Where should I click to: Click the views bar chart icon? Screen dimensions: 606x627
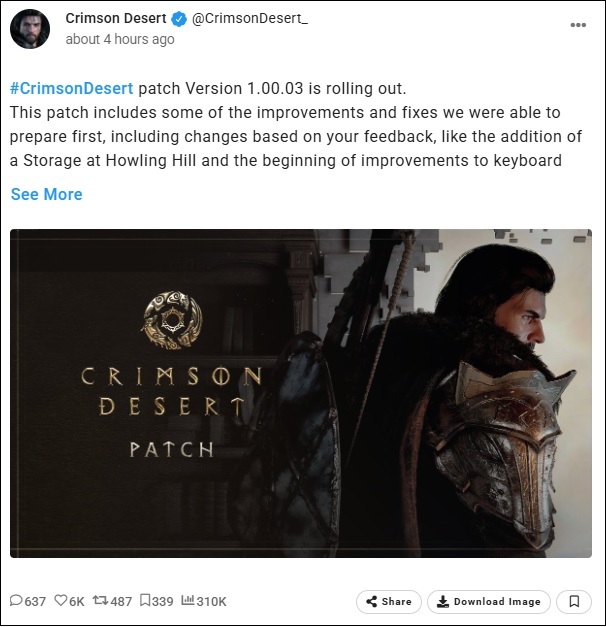click(188, 600)
